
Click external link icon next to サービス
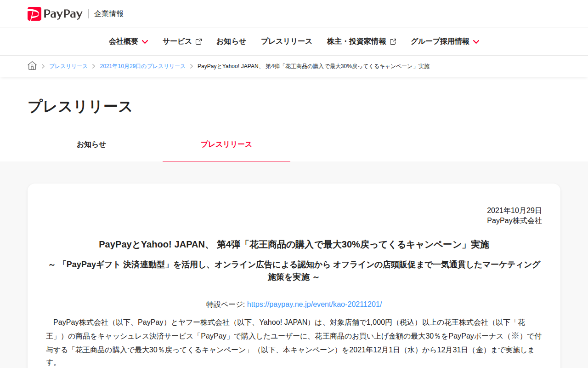point(198,41)
